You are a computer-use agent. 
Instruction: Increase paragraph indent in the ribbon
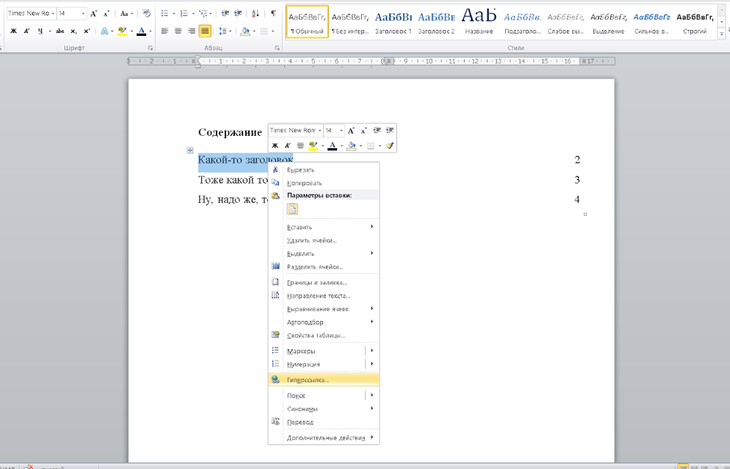(238, 14)
